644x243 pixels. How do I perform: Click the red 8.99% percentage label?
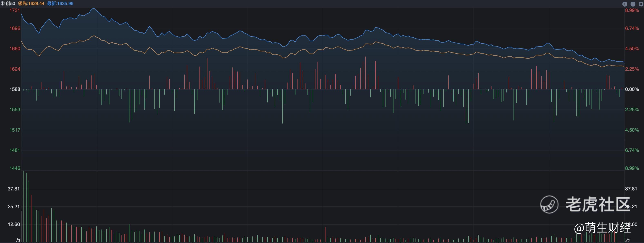click(x=632, y=10)
